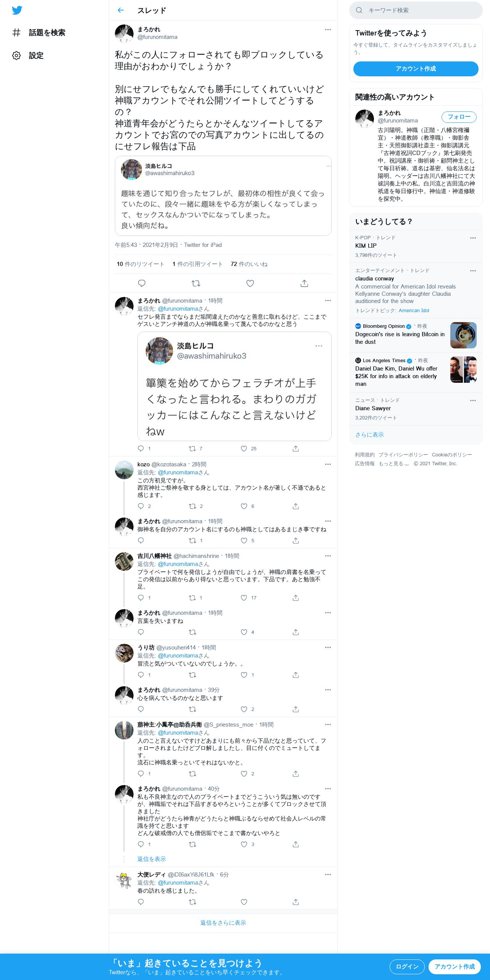
Task: Expand hidden replies via 返信を表示
Action: pos(152,859)
